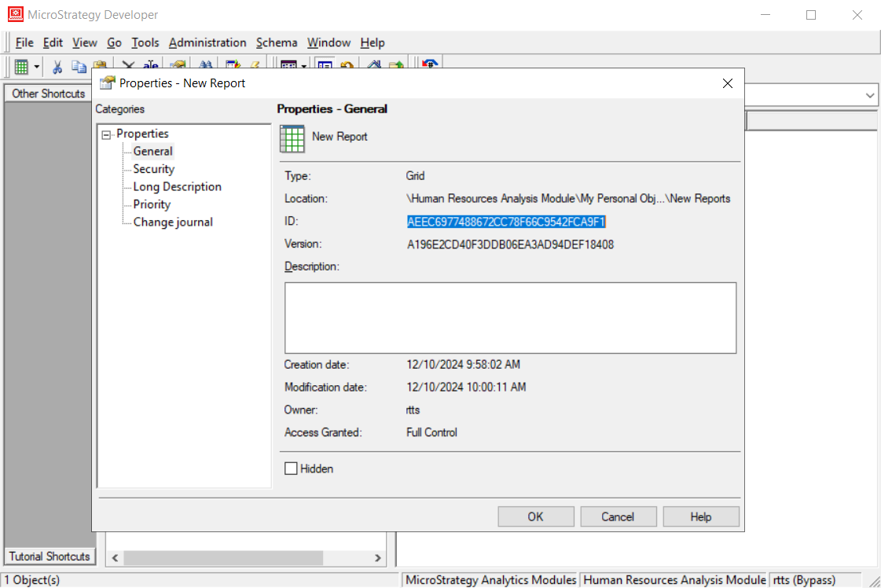This screenshot has width=881, height=588.
Task: Click 'rtts (Bypass)' in the status bar
Action: 804,579
